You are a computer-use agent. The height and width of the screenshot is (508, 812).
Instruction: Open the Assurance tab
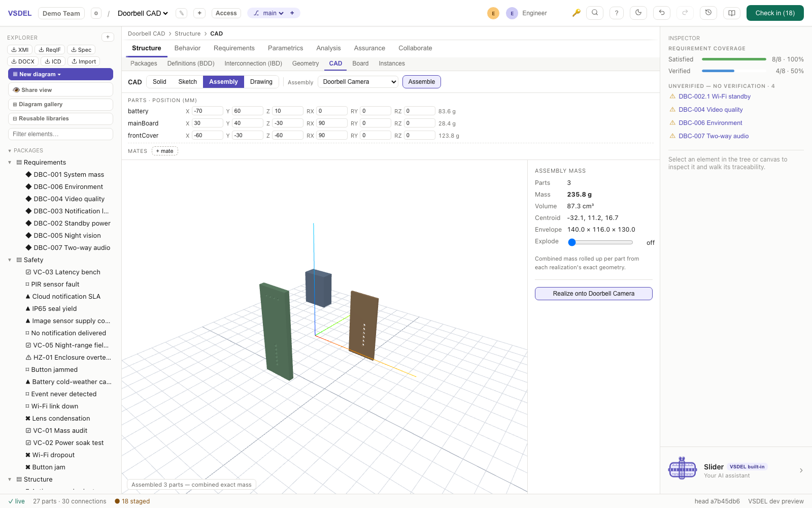click(369, 48)
